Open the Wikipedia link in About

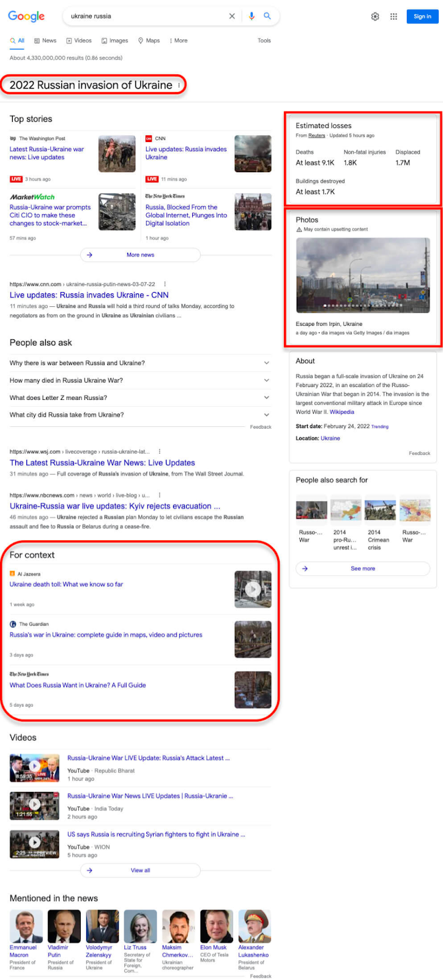(x=342, y=412)
